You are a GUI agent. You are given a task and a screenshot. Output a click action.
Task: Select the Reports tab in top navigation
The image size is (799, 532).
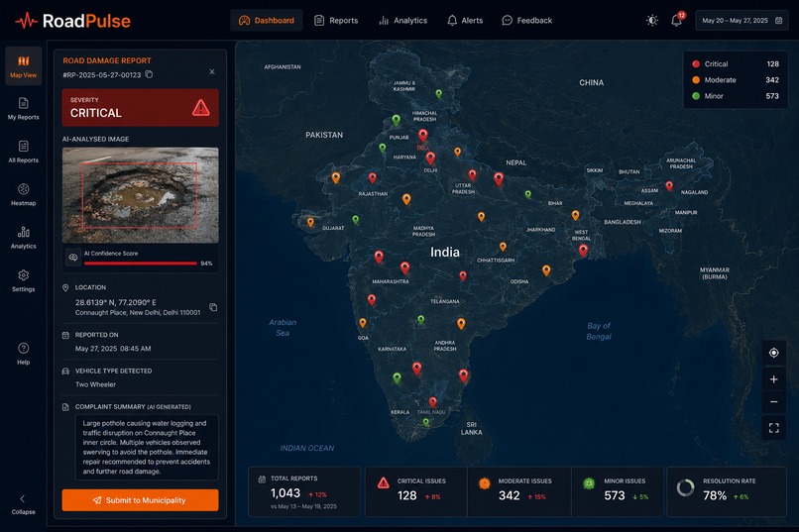(x=336, y=21)
